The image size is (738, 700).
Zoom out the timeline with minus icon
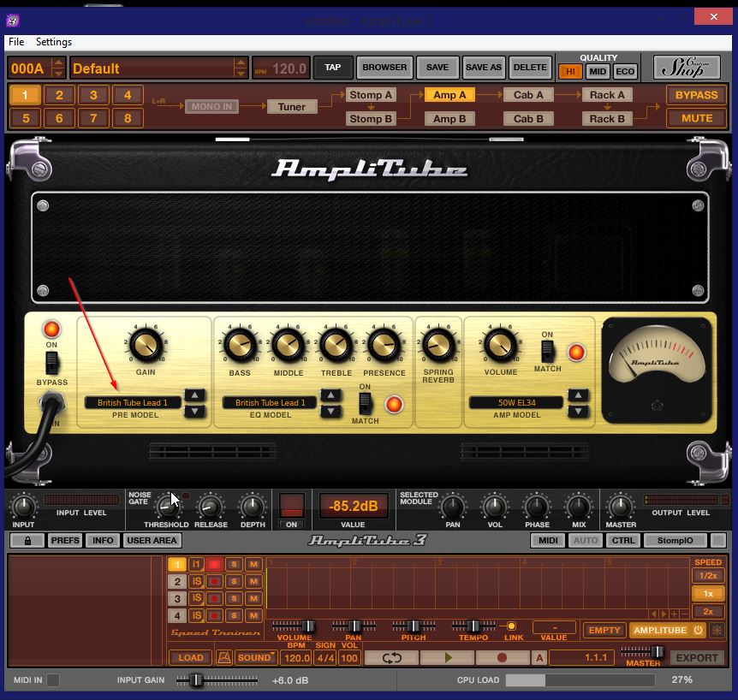(x=684, y=614)
